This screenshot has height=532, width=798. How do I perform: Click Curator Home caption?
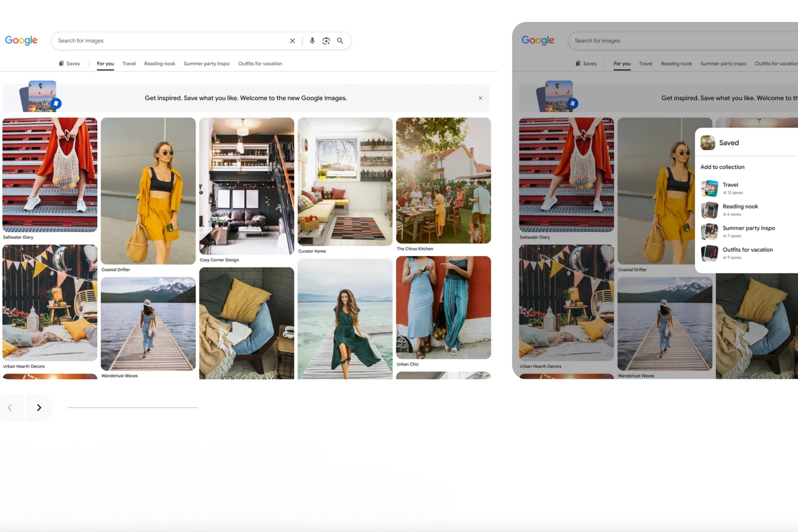(312, 251)
